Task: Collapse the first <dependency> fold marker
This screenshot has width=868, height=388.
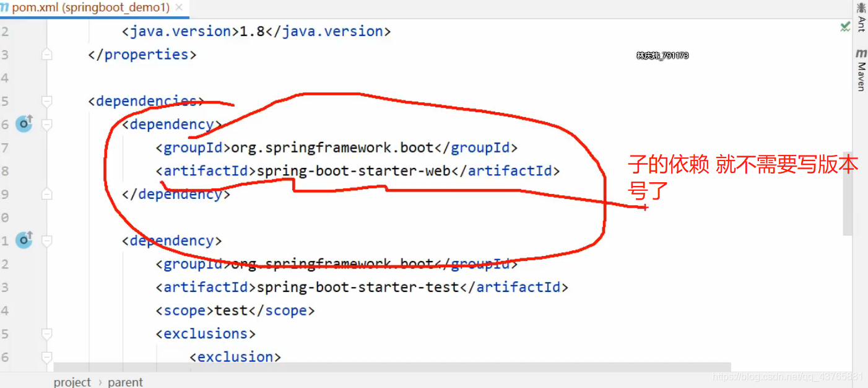Action: (x=47, y=125)
